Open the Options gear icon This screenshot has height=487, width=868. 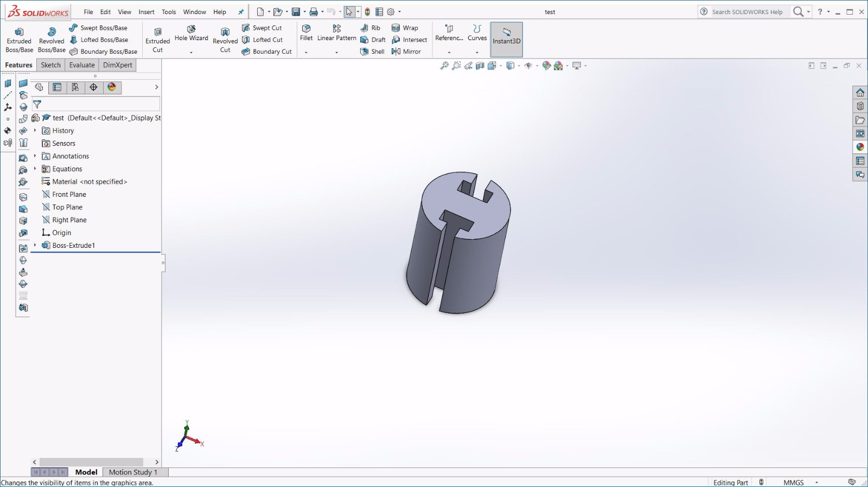tap(391, 12)
